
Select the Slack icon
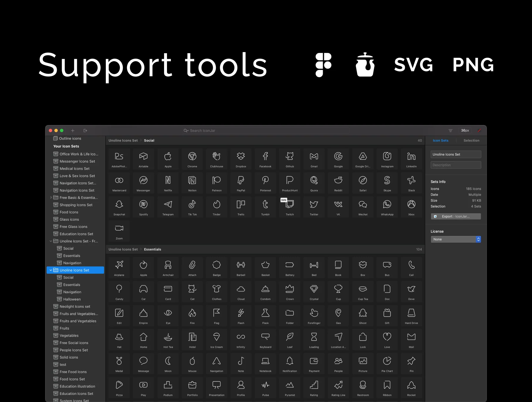(x=411, y=183)
